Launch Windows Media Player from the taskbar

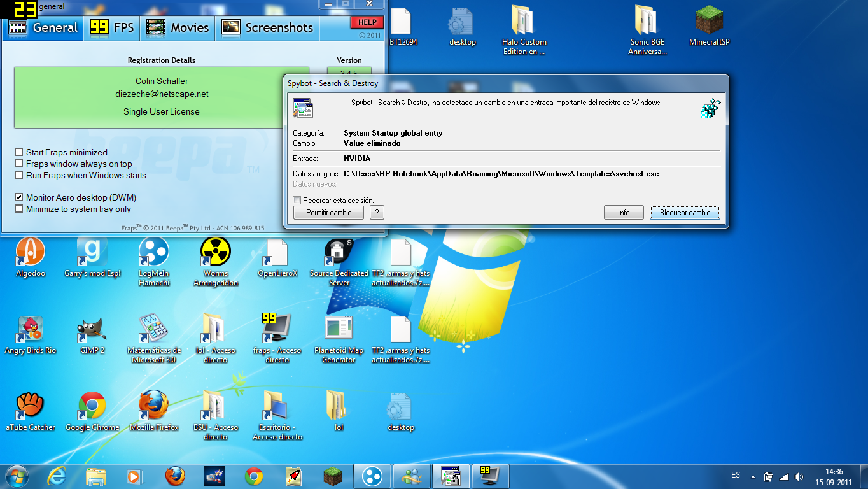click(x=135, y=476)
